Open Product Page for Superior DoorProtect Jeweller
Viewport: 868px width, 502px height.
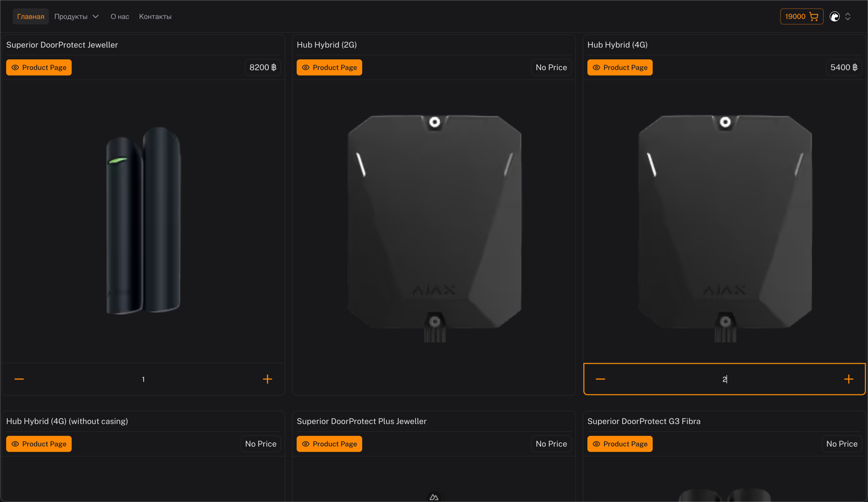tap(39, 67)
